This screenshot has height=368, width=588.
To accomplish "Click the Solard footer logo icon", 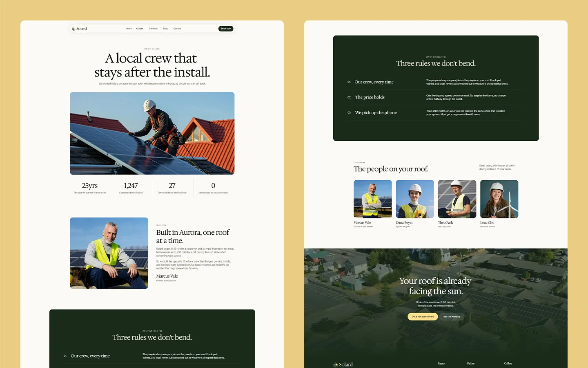I will (x=336, y=365).
